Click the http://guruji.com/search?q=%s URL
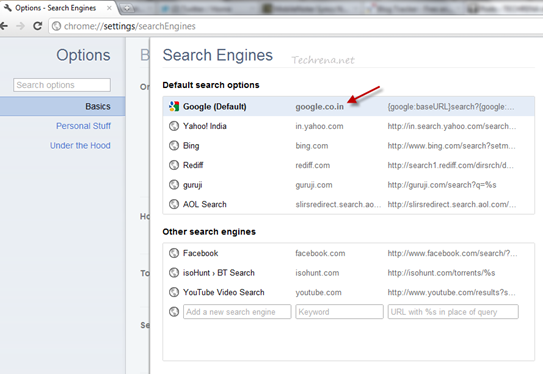 point(442,185)
